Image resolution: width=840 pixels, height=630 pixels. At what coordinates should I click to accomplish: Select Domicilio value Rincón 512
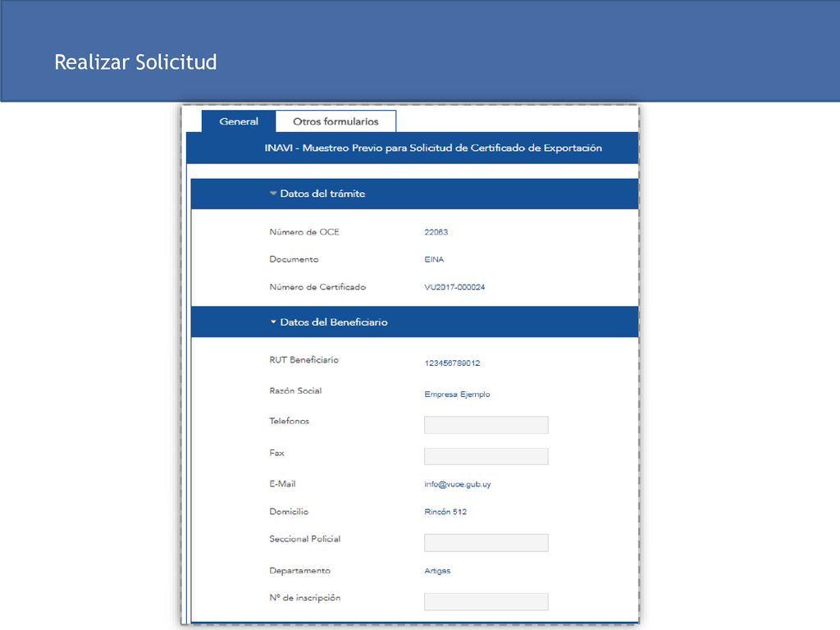445,512
